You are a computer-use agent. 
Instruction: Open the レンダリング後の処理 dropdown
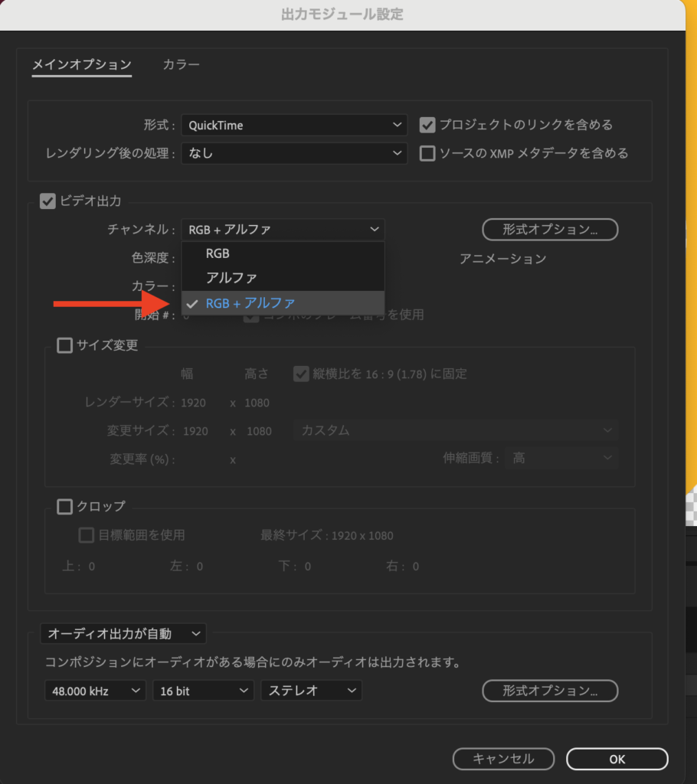pyautogui.click(x=294, y=153)
